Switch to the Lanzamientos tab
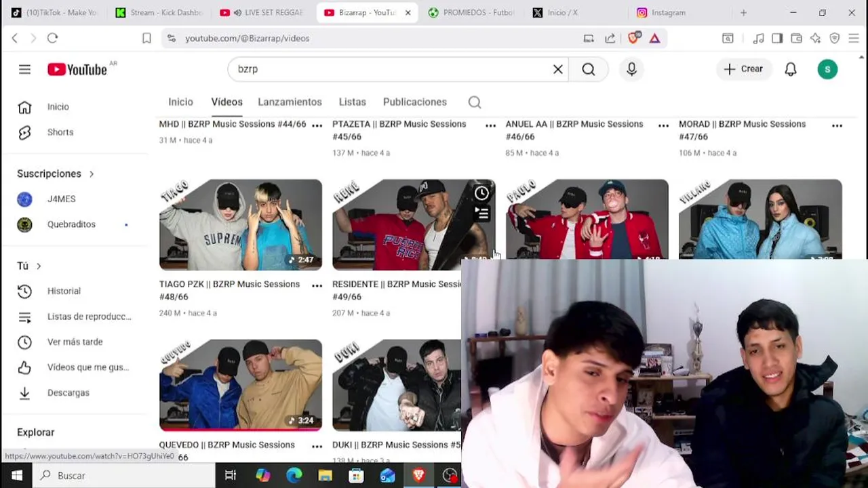The width and height of the screenshot is (868, 488). 290,102
